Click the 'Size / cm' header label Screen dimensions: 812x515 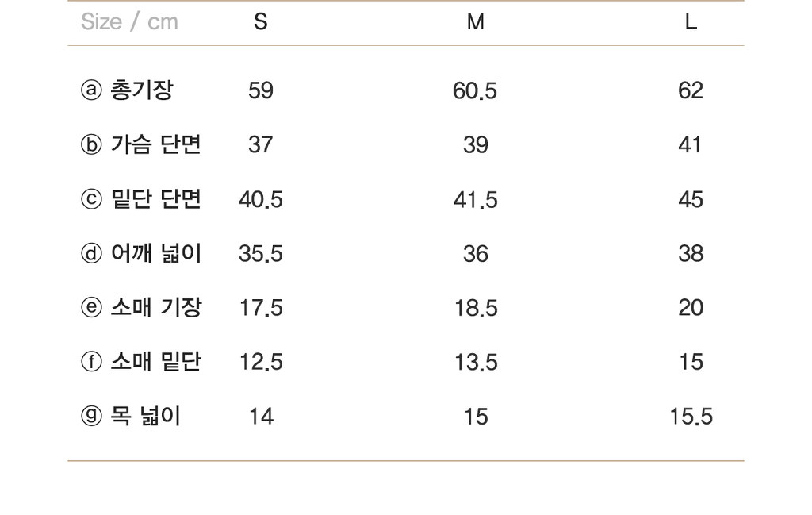click(129, 21)
